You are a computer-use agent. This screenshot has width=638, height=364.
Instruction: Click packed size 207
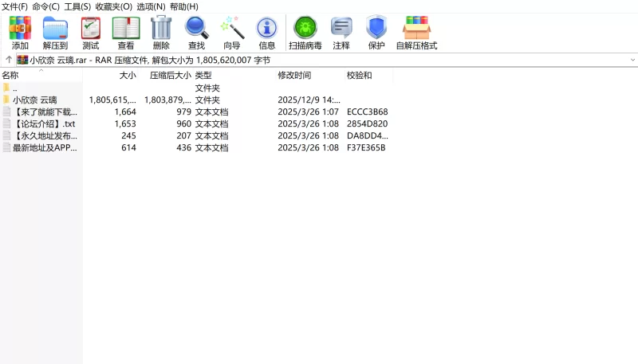pos(184,135)
